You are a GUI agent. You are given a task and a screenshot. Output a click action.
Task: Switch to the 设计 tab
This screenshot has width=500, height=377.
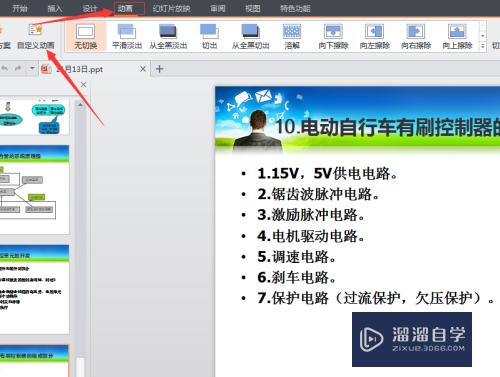(x=90, y=8)
